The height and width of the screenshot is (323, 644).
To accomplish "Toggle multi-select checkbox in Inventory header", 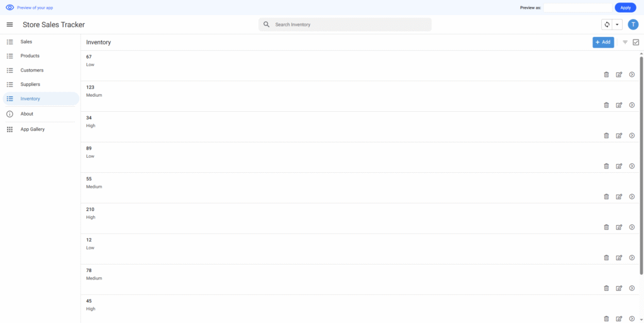I will [x=636, y=42].
